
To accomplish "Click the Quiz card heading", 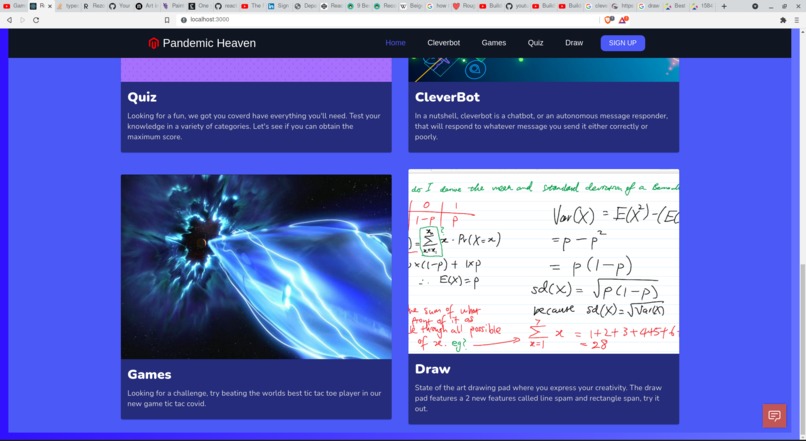I will click(142, 97).
